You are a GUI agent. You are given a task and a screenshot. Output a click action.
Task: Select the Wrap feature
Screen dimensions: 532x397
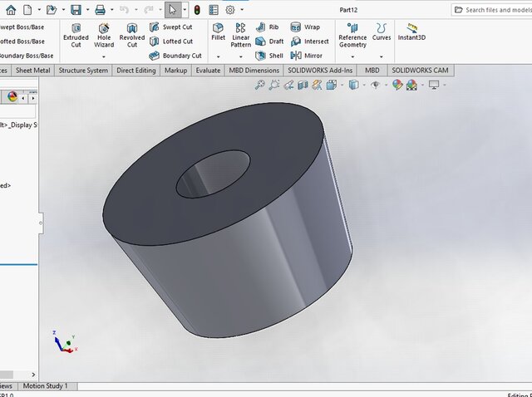(x=305, y=27)
